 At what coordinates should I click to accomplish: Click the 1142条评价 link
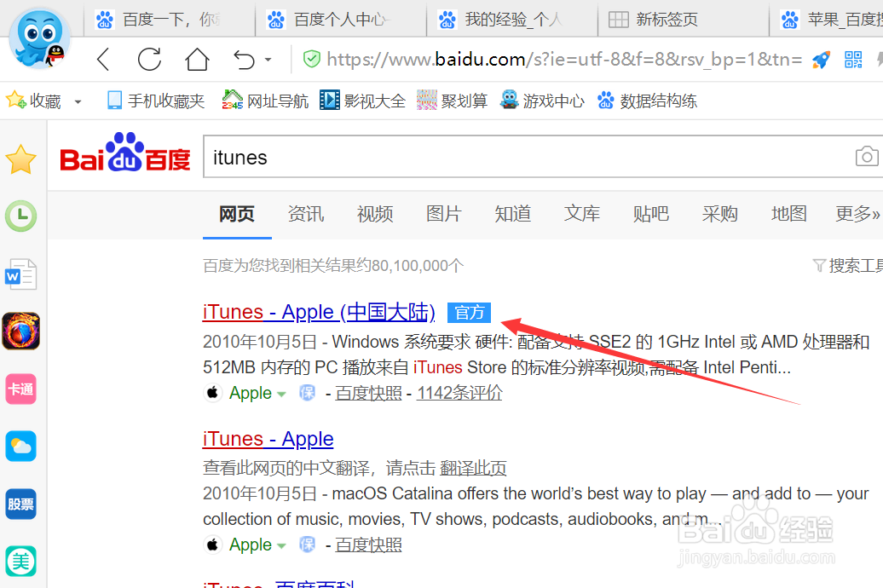(x=459, y=393)
